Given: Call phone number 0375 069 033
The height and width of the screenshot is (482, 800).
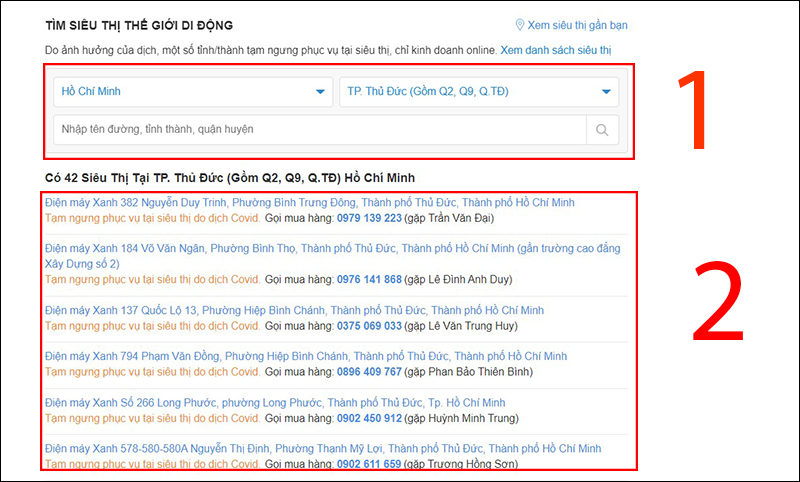Looking at the screenshot, I should (369, 326).
